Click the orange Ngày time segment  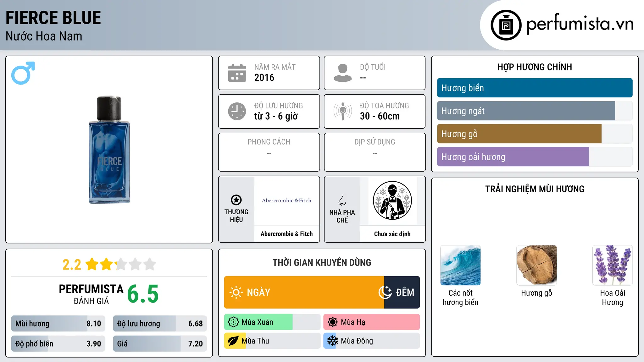coord(304,292)
